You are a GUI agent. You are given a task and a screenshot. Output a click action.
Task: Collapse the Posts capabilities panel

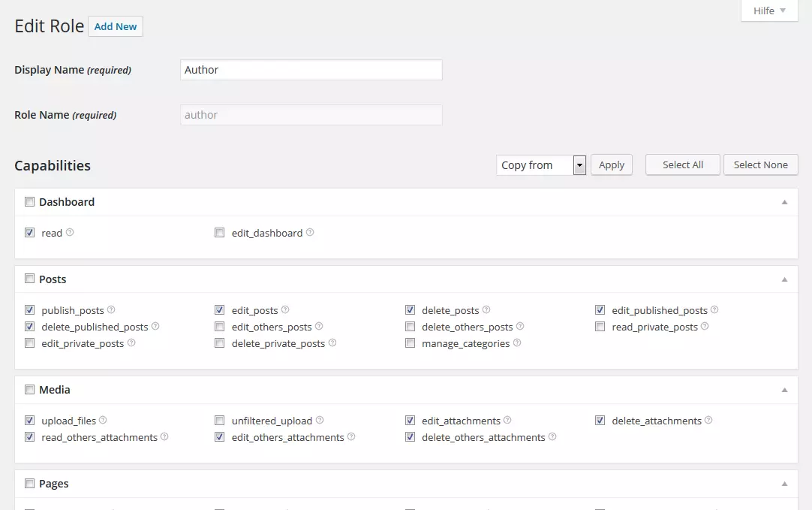pos(784,279)
